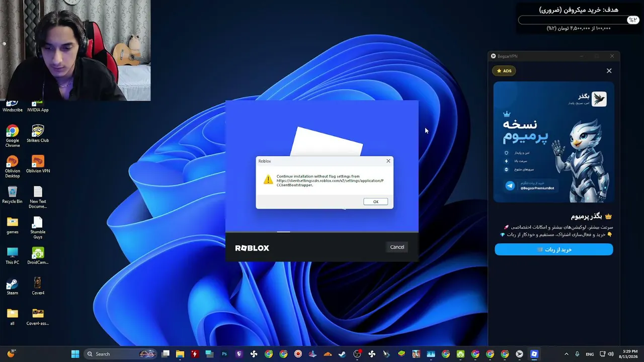The width and height of the screenshot is (644, 362).
Task: Select the Recycle Bin icon
Action: pyautogui.click(x=13, y=195)
